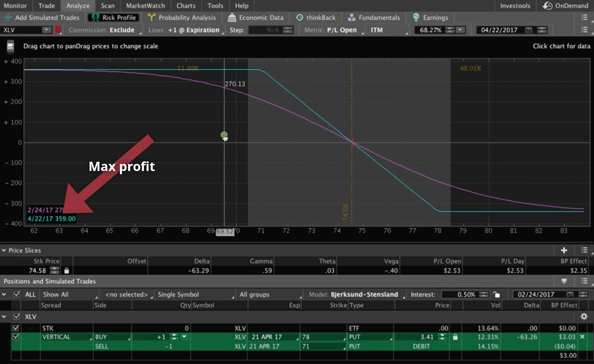Click the chart print icon
594x364 pixels.
coord(10,46)
